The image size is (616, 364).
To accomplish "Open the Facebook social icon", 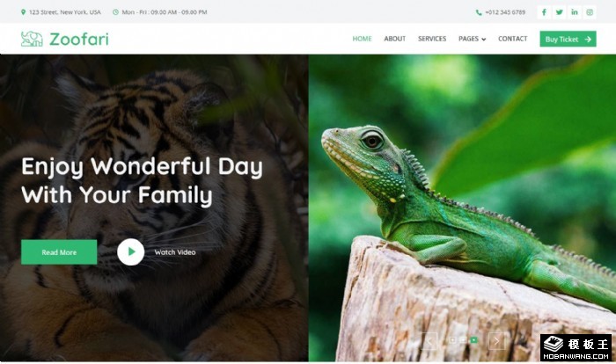I will click(544, 12).
